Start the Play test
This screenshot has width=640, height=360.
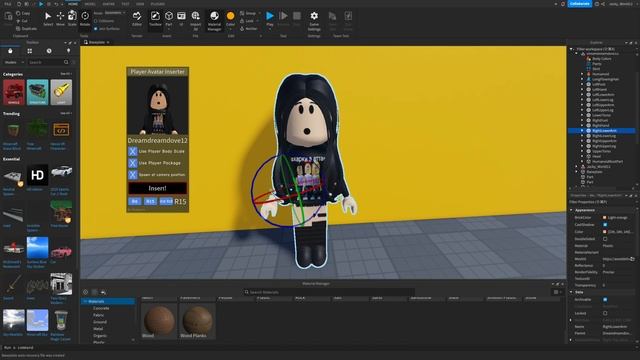point(270,19)
